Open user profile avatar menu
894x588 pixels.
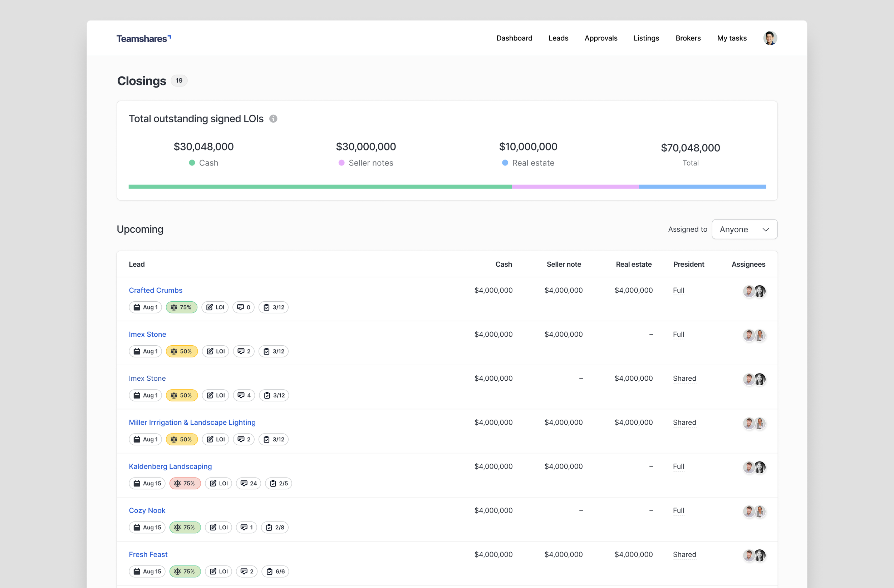pyautogui.click(x=770, y=38)
